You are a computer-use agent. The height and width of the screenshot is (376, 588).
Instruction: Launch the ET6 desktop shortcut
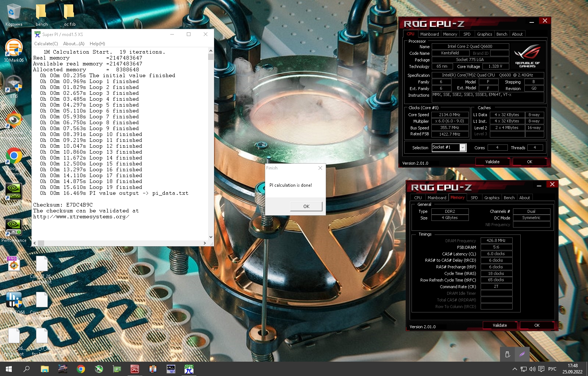click(14, 86)
